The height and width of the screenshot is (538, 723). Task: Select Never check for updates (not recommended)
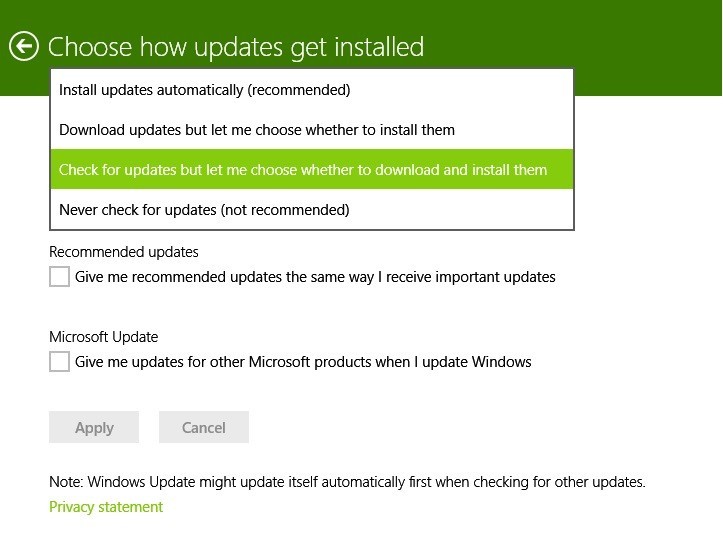[312, 209]
